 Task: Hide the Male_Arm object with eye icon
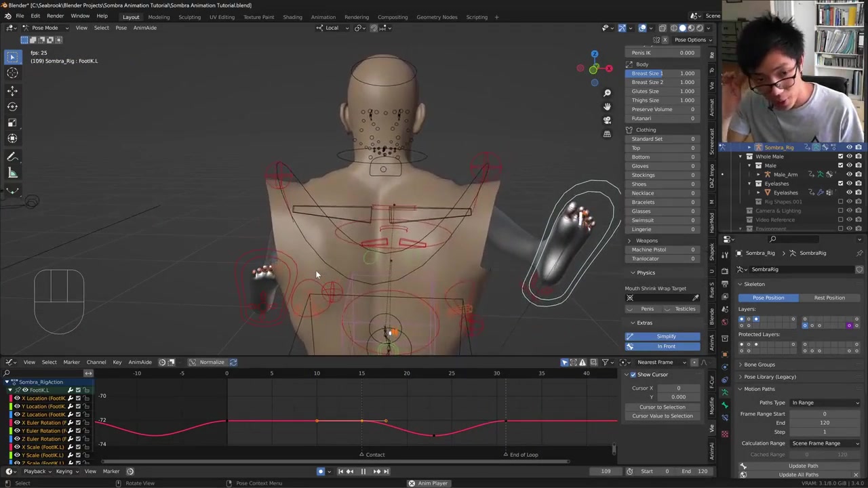[849, 174]
